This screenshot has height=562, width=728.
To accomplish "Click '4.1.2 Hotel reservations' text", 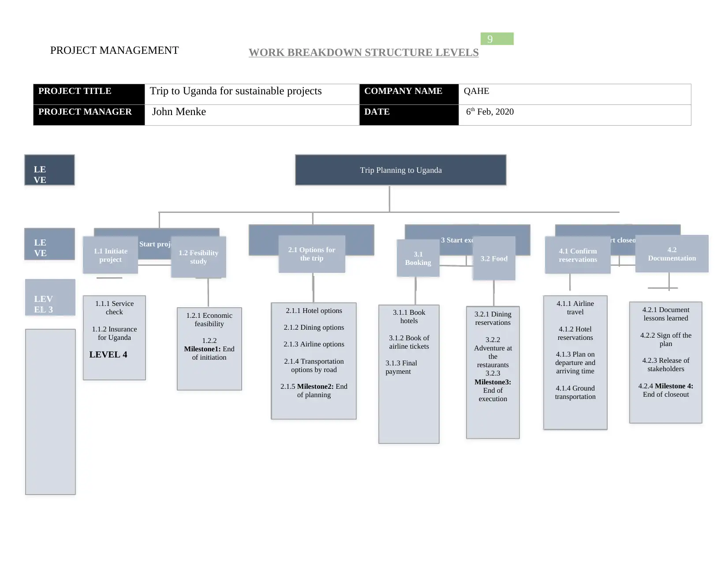I will pyautogui.click(x=575, y=333).
